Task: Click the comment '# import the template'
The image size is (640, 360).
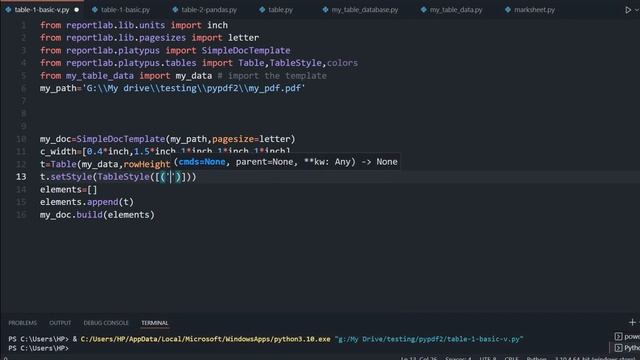Action: pos(272,76)
